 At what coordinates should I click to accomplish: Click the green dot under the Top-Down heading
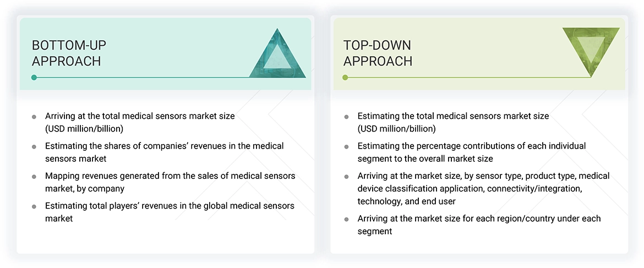(345, 78)
